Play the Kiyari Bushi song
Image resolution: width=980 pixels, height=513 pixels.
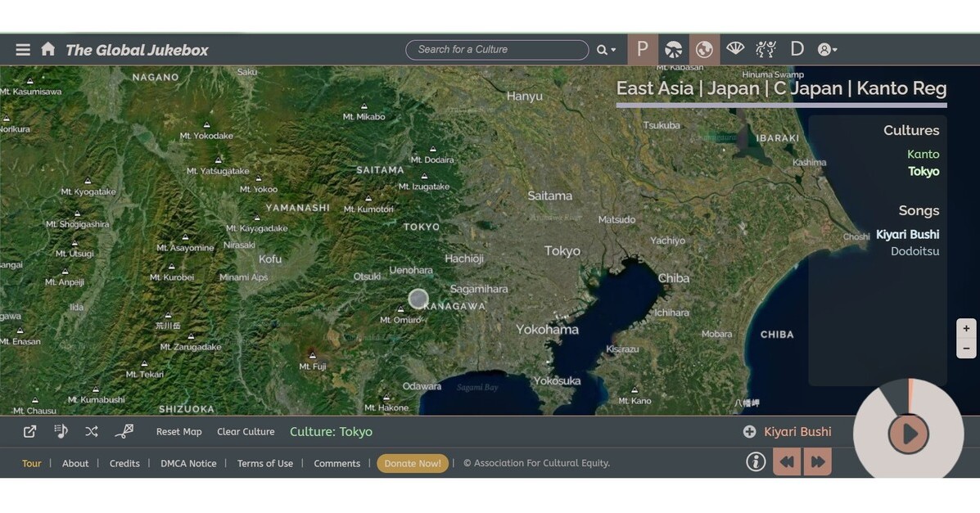point(909,434)
